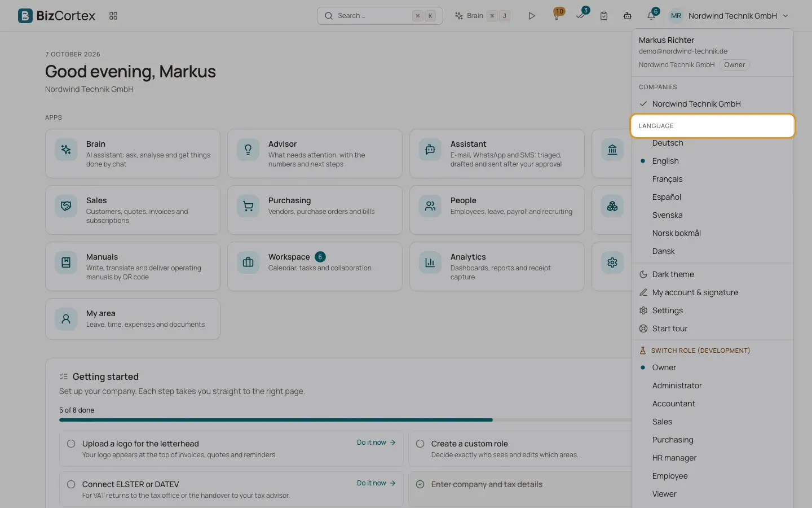Select Svenska as the language

pyautogui.click(x=713, y=215)
